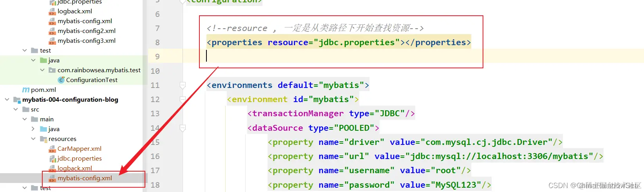
Task: Expand the blue java source folder chevron
Action: coord(33,129)
